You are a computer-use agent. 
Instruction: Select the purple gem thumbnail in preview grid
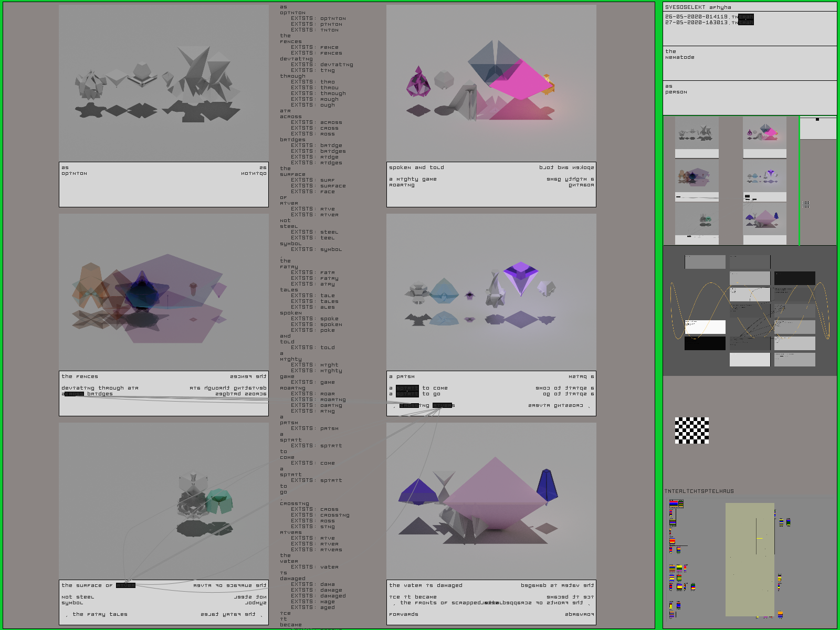[764, 177]
